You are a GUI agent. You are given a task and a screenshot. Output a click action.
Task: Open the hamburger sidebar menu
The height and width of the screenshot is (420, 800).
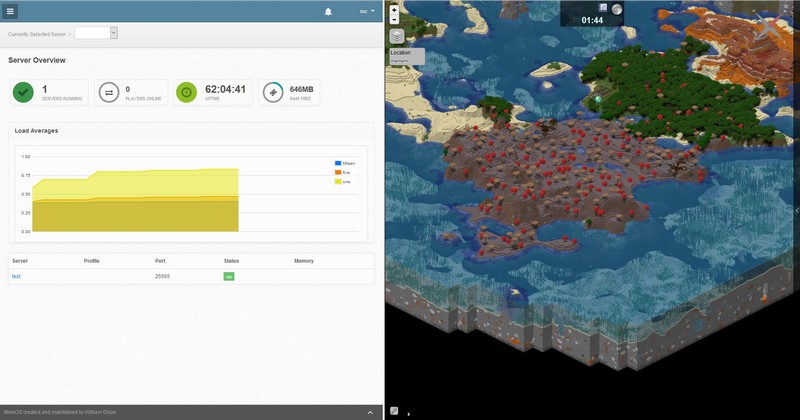click(x=10, y=11)
